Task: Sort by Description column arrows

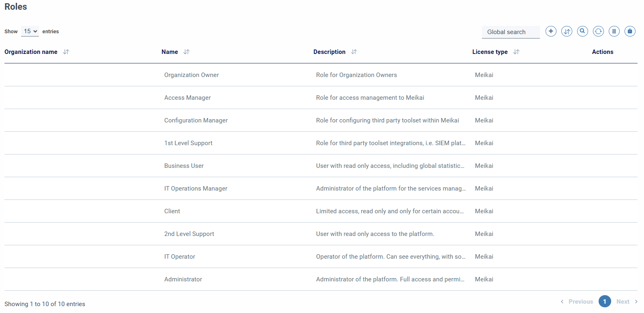Action: [354, 52]
